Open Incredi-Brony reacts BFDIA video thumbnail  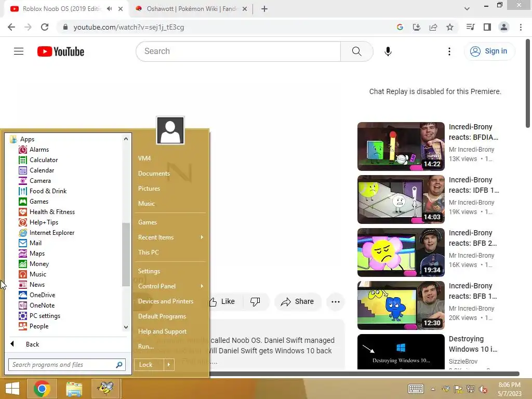coord(401,147)
